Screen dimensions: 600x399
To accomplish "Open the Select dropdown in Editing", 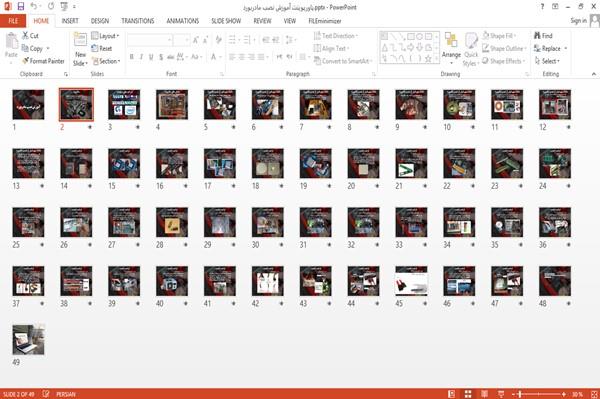I will coord(547,61).
